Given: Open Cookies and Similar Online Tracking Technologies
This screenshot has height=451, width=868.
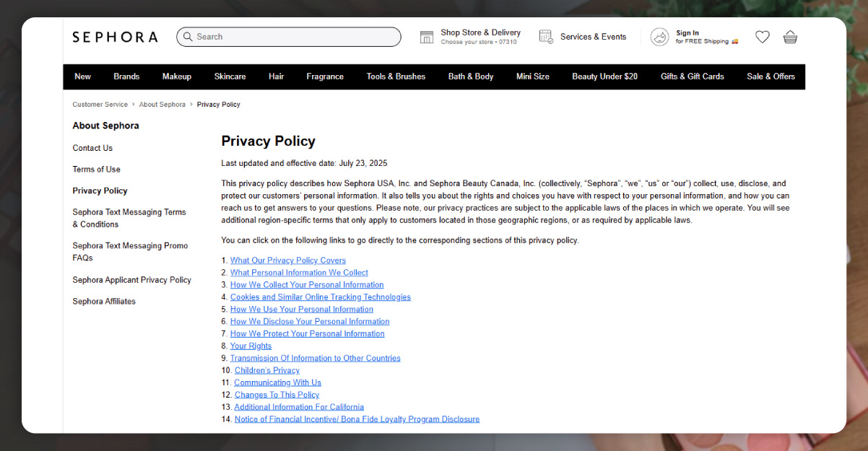Looking at the screenshot, I should [320, 297].
